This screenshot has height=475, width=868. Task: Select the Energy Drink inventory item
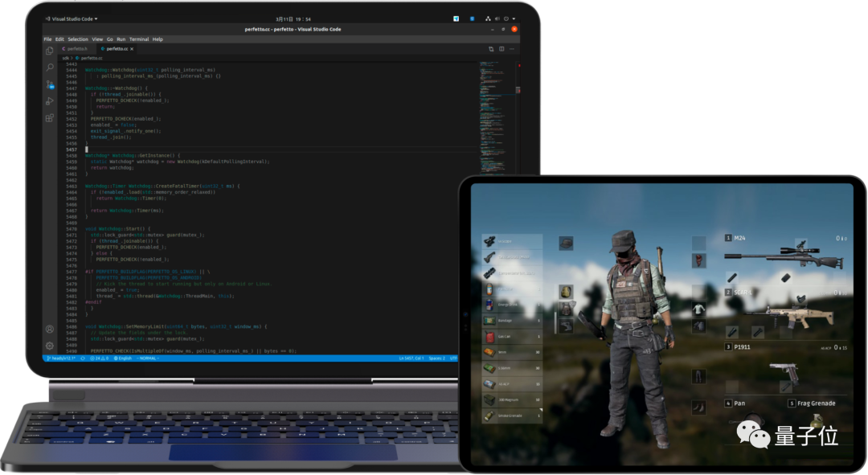(x=512, y=305)
